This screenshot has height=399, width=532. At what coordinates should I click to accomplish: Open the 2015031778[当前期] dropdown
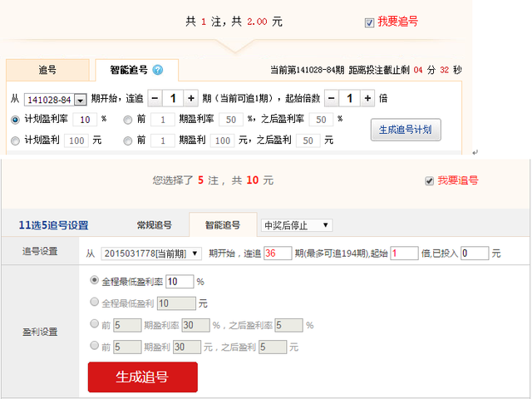[151, 254]
